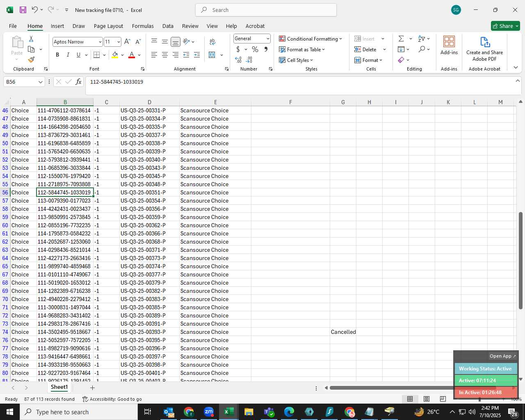Open the Windows Start button
525x420 pixels.
(x=10, y=412)
